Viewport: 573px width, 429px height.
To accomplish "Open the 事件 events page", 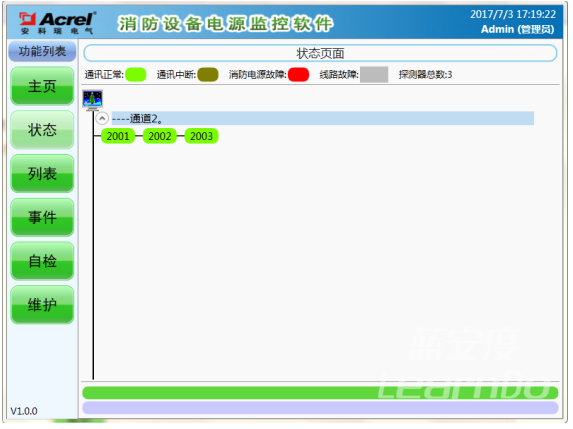I will (x=42, y=217).
